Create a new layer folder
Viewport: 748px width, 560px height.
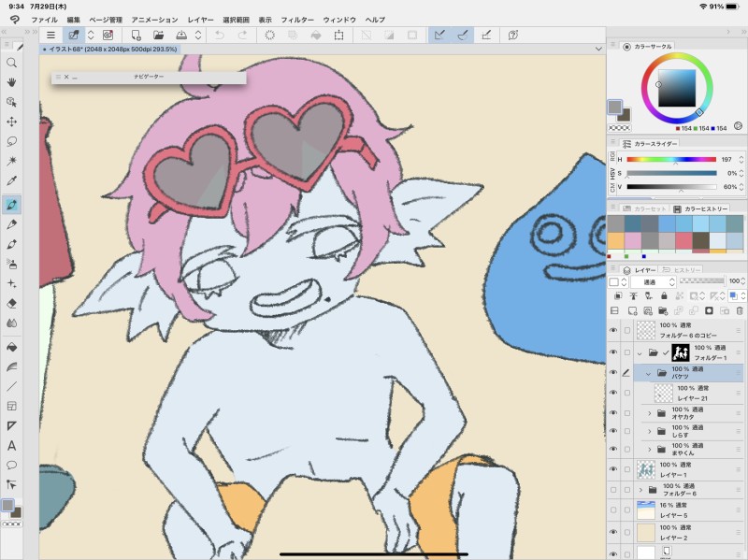tap(663, 311)
